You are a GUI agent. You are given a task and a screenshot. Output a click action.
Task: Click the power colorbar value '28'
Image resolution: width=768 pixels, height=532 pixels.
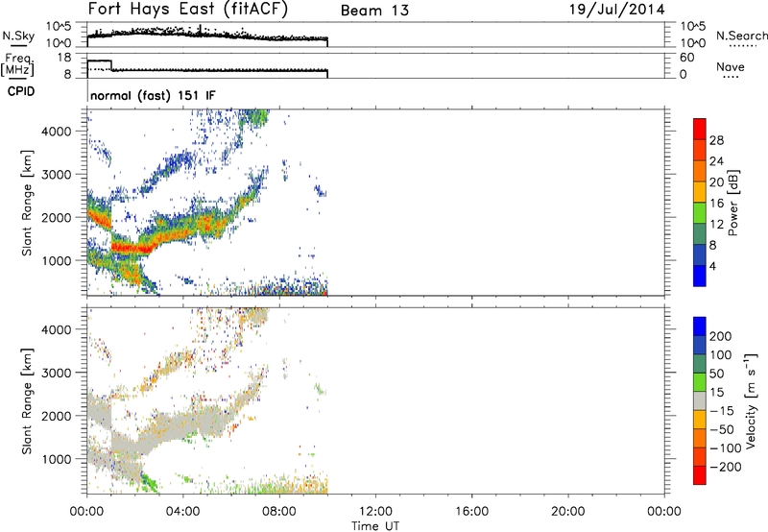[716, 140]
